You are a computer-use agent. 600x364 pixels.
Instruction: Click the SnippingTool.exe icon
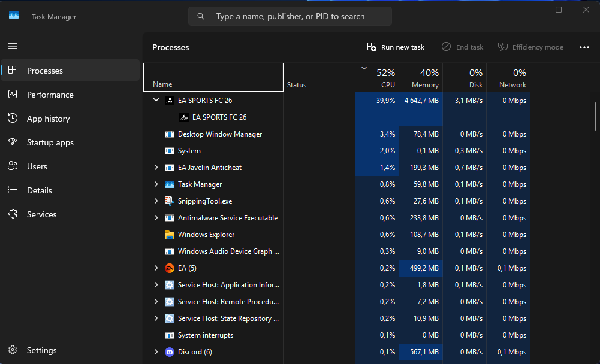pyautogui.click(x=170, y=201)
